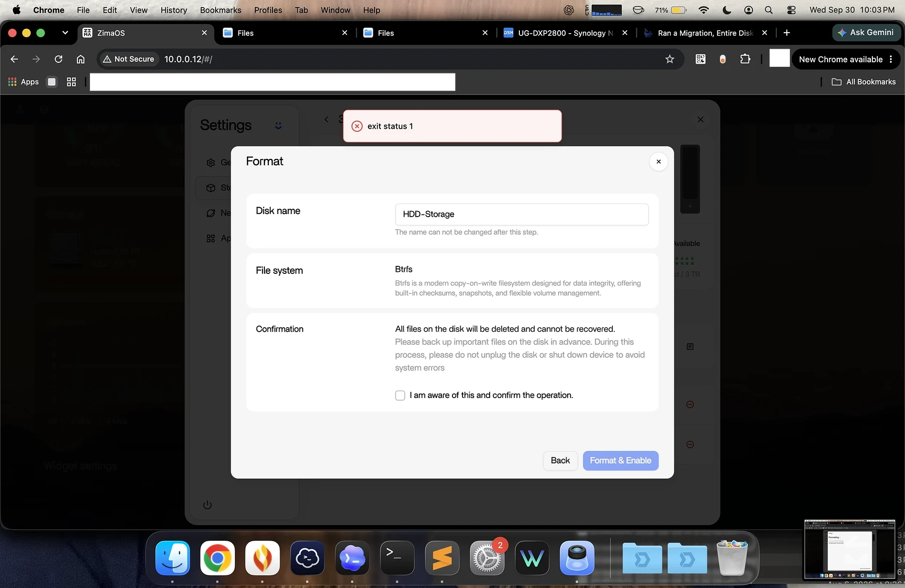Open Apps shortcut in bookmarks bar
This screenshot has height=588, width=905.
(x=23, y=82)
